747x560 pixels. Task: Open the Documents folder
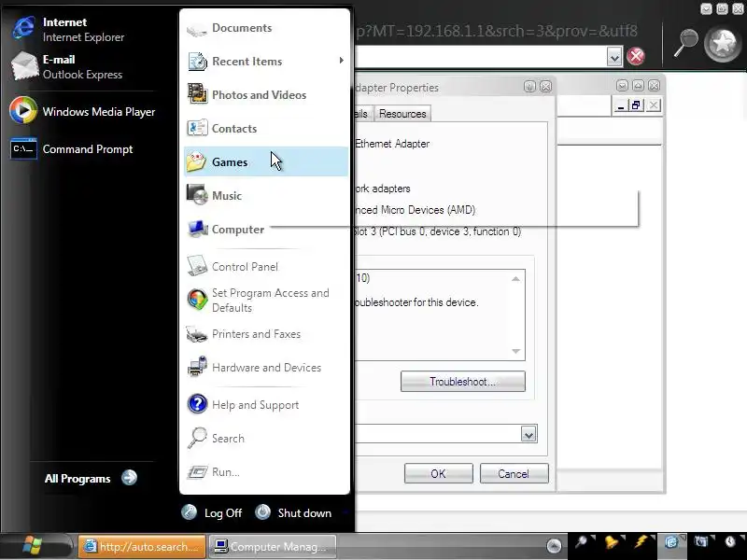[266, 28]
